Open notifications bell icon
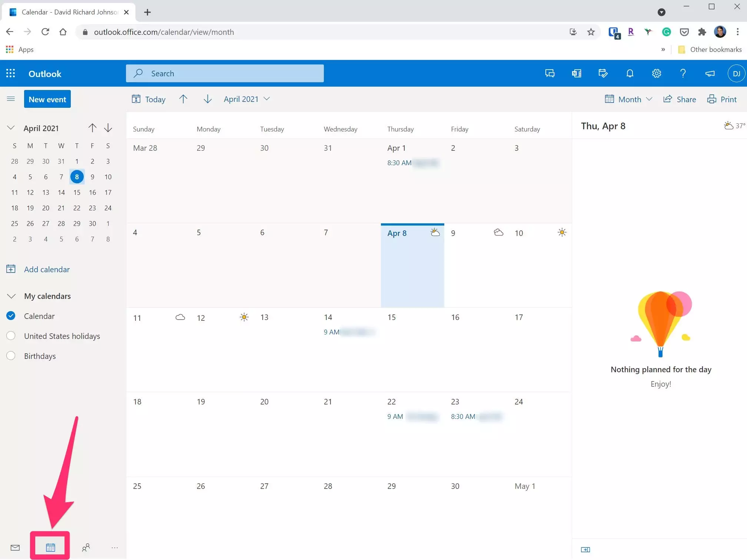This screenshot has height=560, width=747. point(630,73)
